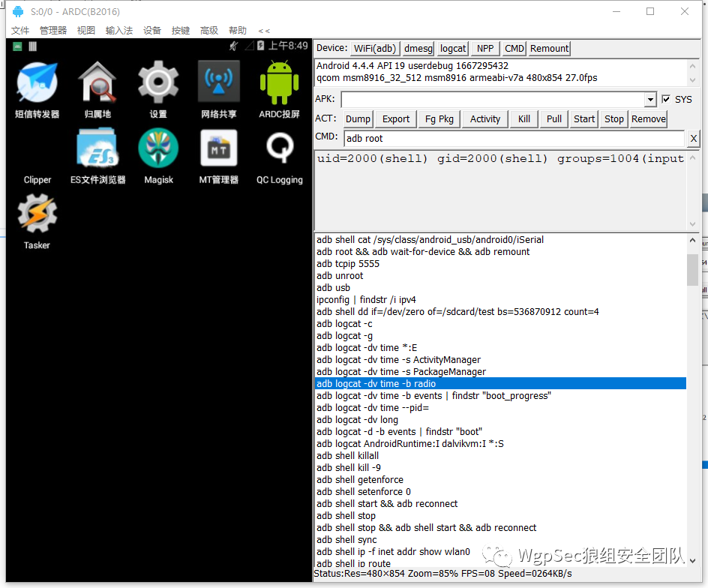Collapse panel with the << toggle
Viewport: 708px width, 588px height.
[x=264, y=31]
